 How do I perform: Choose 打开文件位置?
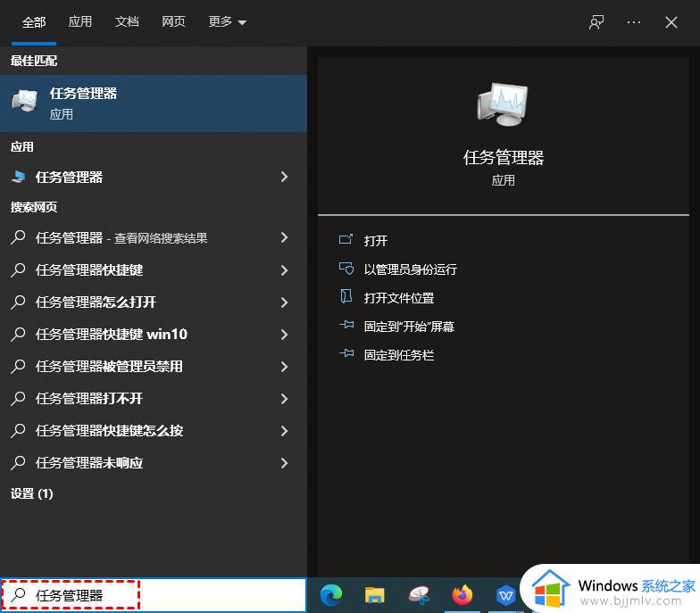pyautogui.click(x=399, y=298)
